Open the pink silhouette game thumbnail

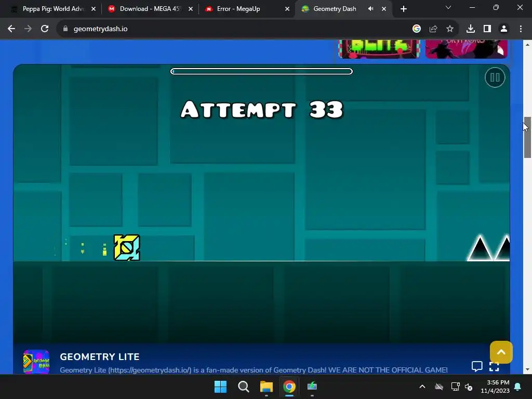tap(467, 49)
